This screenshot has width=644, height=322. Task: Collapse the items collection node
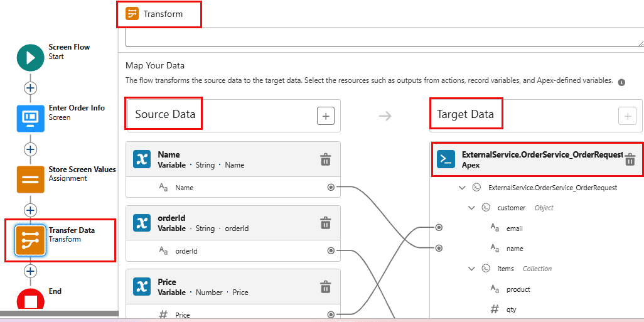(471, 269)
